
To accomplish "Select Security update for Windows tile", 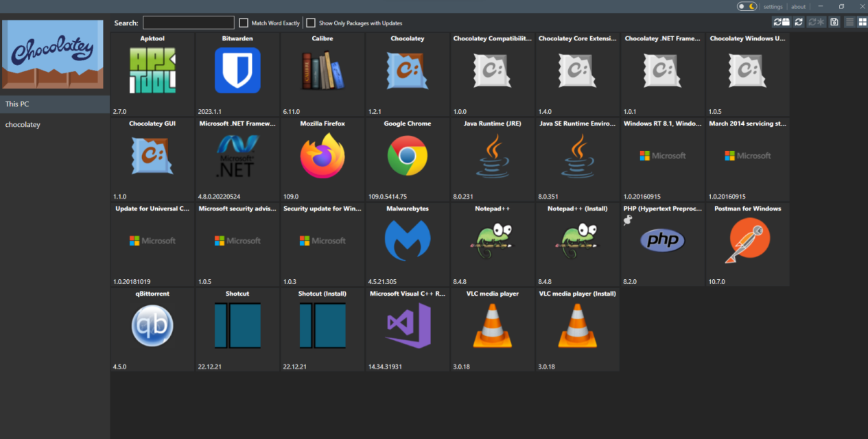I will (322, 244).
